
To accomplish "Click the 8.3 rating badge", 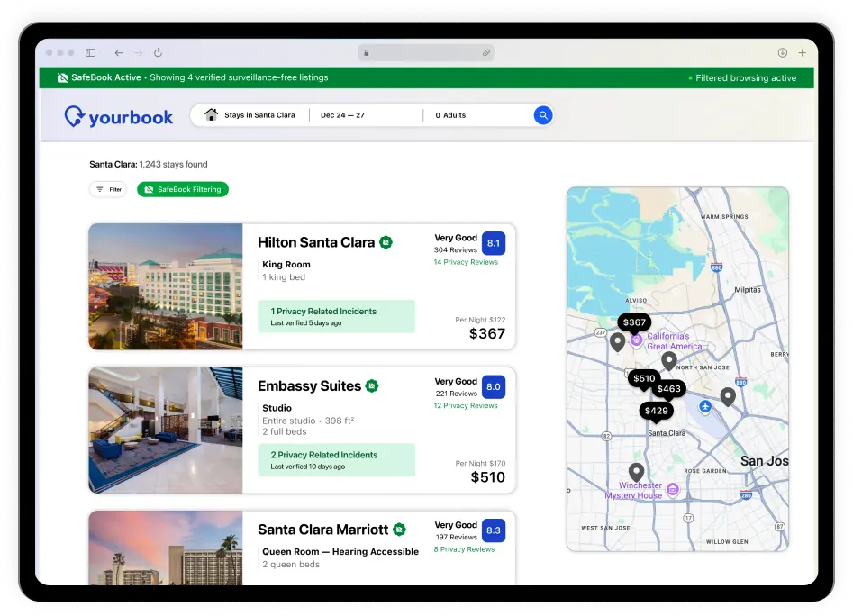I will (x=494, y=530).
